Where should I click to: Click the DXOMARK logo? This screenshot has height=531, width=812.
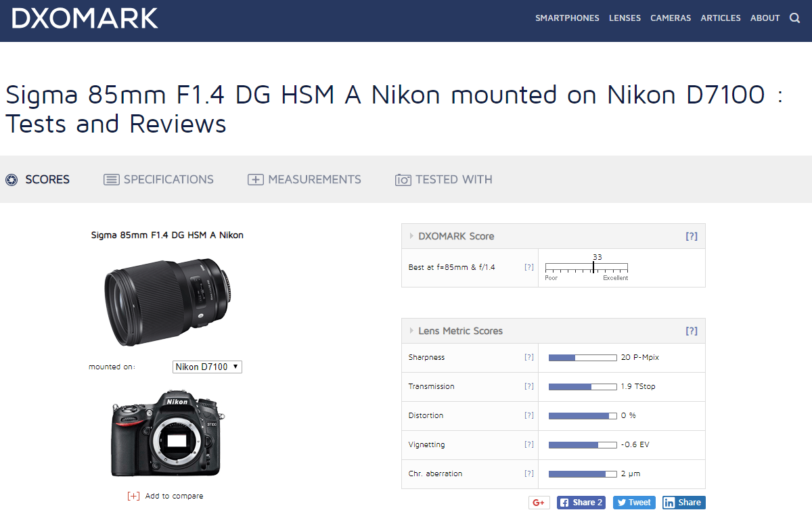pos(85,18)
